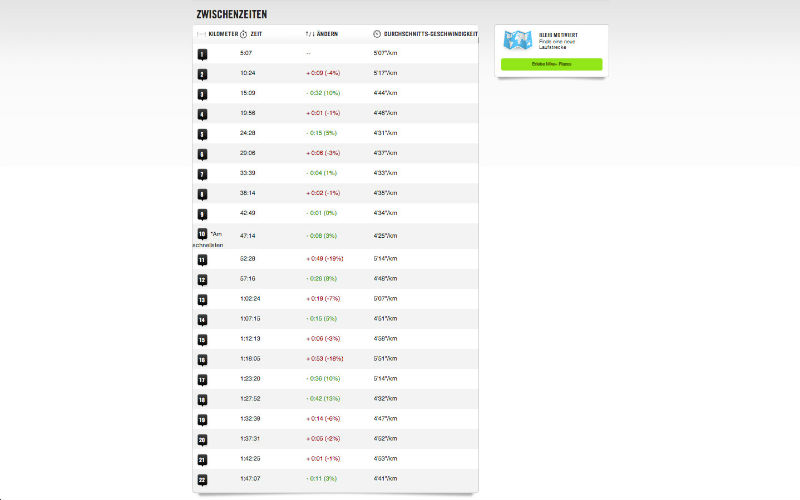This screenshot has height=500, width=800.
Task: Click the kilometer 2 marker icon
Action: coord(202,74)
